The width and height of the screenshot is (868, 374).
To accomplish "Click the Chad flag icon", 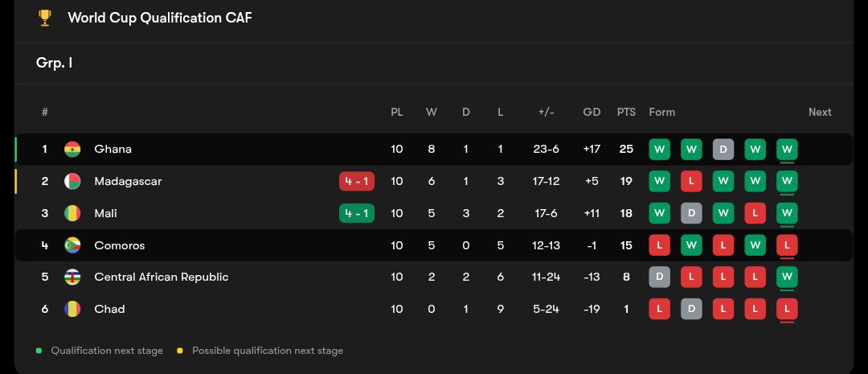I will [x=72, y=309].
